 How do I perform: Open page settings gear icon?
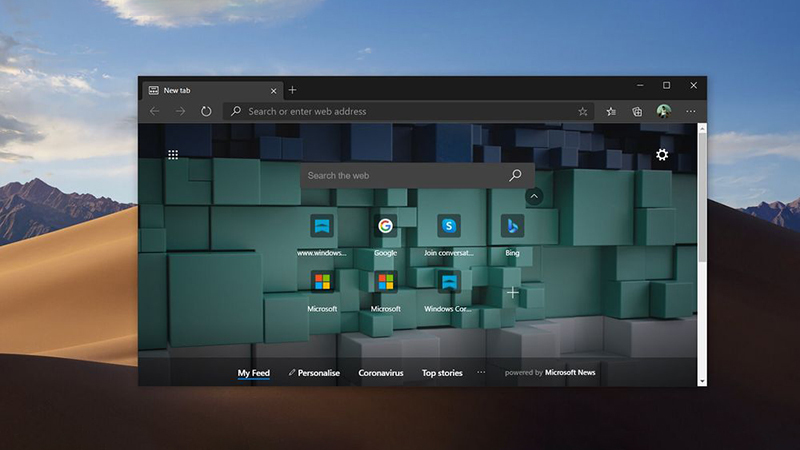(662, 155)
